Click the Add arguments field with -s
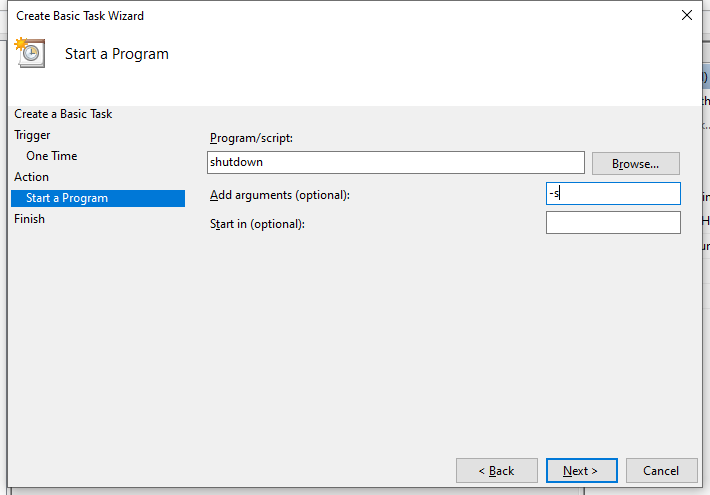The height and width of the screenshot is (495, 710). [613, 193]
